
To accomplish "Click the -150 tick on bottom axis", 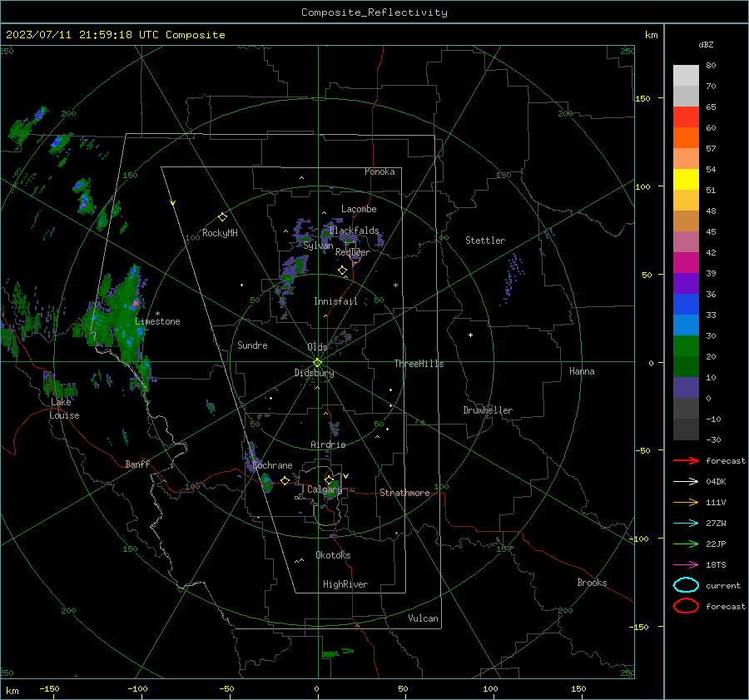I will 49,688.
